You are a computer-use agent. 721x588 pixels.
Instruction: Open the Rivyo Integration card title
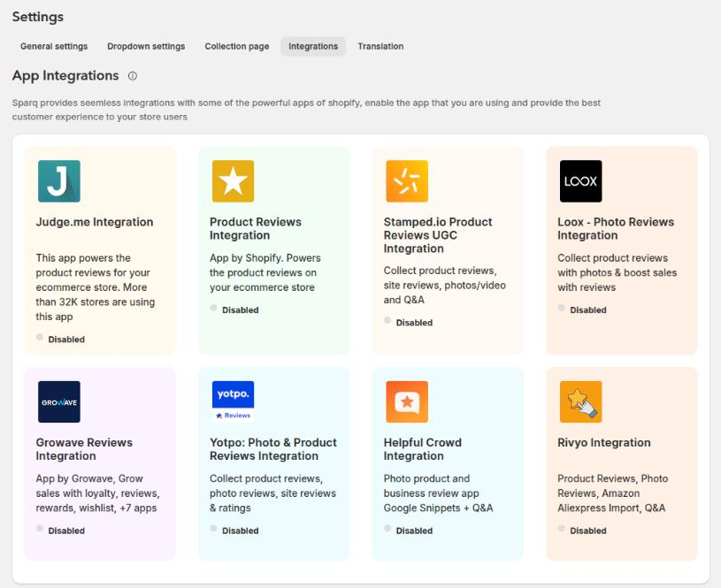(x=603, y=443)
